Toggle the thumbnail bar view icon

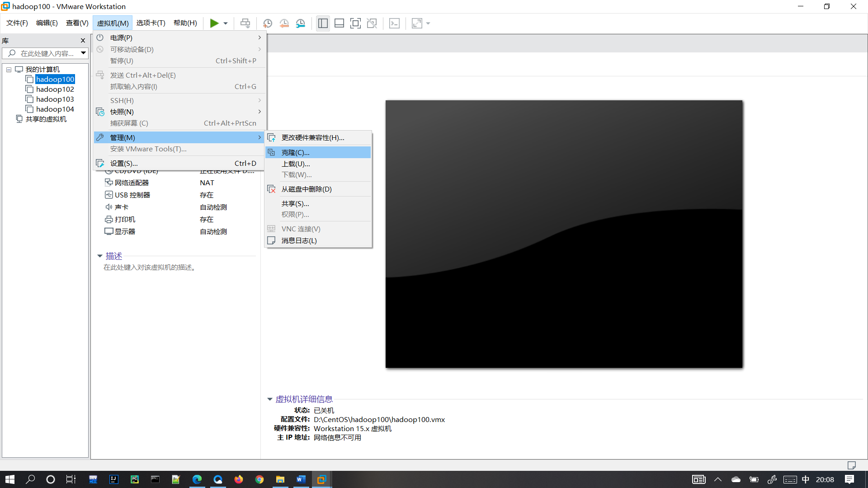[x=339, y=23]
